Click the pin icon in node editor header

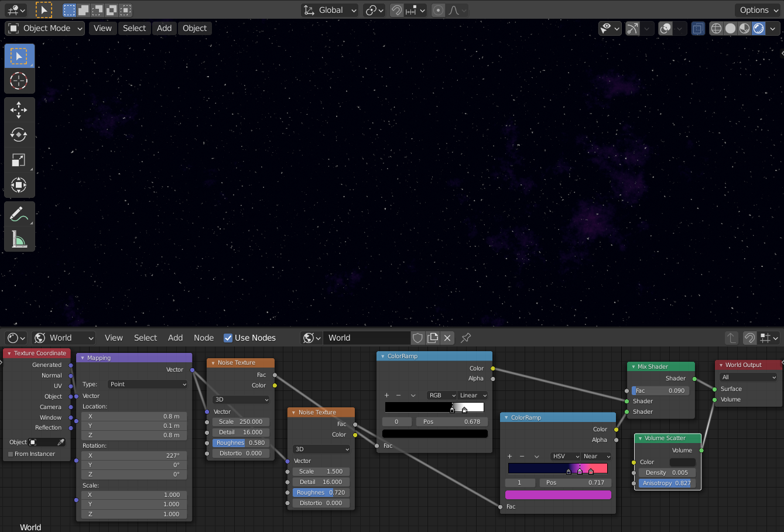465,338
